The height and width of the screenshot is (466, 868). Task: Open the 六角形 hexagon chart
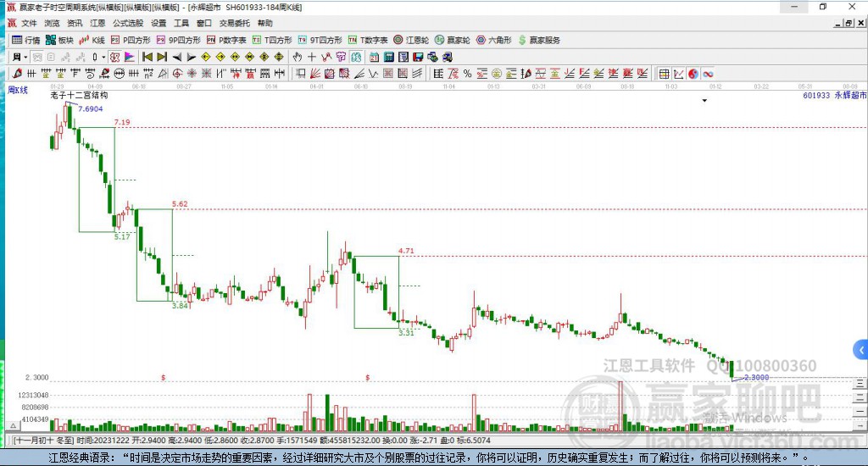click(494, 40)
